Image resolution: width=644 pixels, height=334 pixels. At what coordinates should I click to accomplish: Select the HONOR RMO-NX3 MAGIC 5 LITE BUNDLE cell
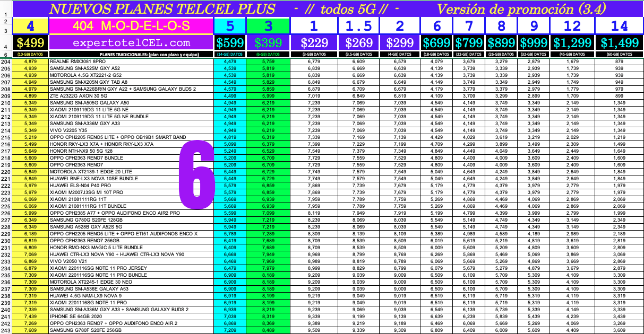coord(131,248)
